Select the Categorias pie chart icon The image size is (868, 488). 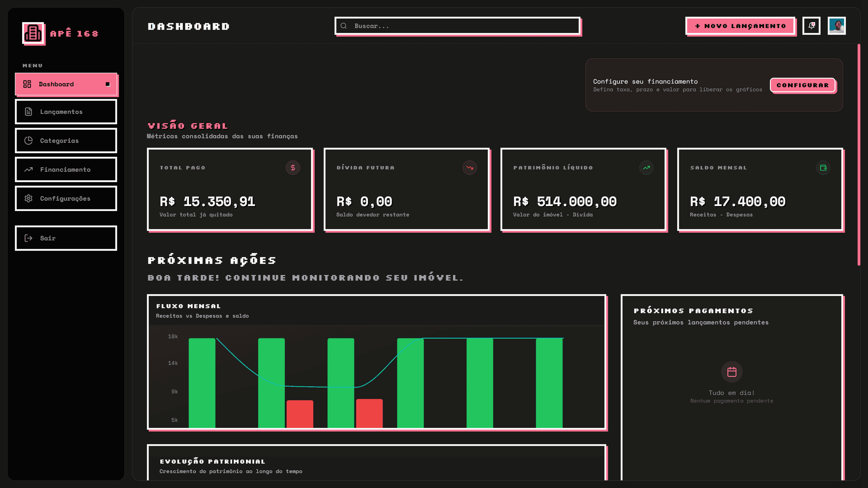(x=28, y=141)
